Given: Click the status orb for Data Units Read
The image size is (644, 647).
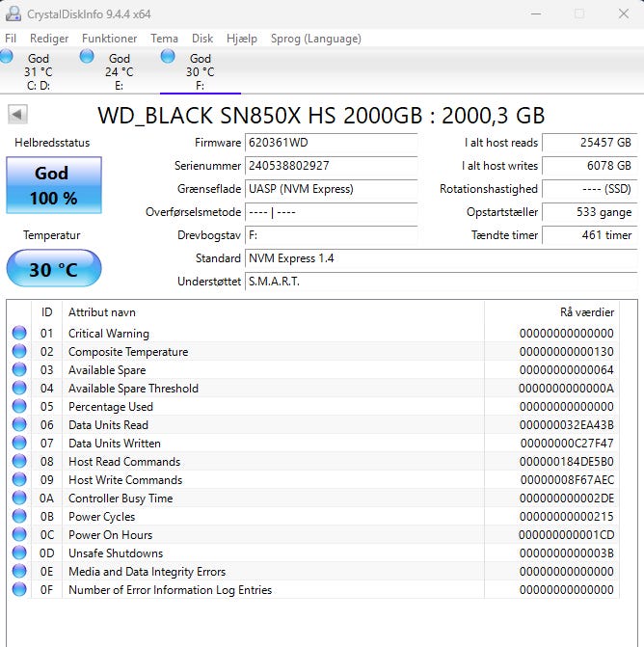Looking at the screenshot, I should (x=19, y=424).
